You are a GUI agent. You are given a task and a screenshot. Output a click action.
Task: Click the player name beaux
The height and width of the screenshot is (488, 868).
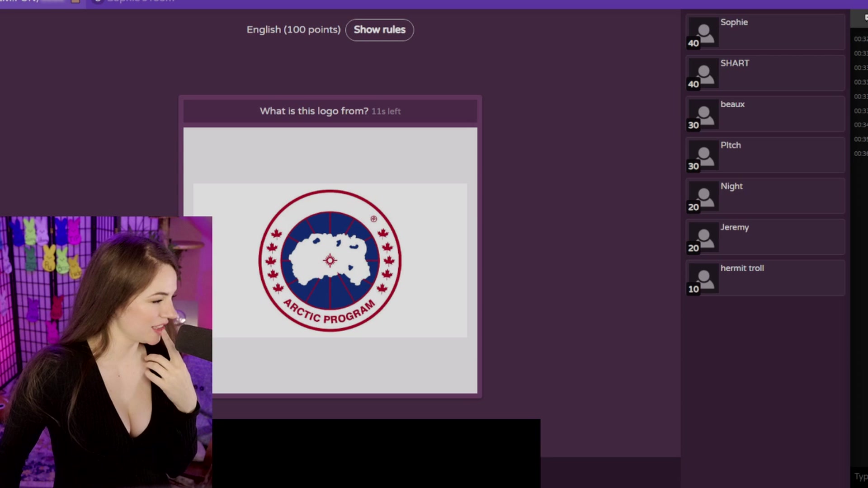(x=732, y=104)
